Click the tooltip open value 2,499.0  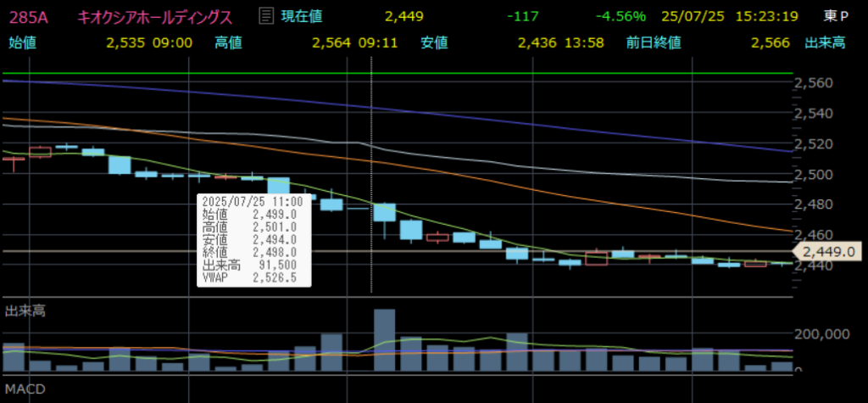[275, 214]
